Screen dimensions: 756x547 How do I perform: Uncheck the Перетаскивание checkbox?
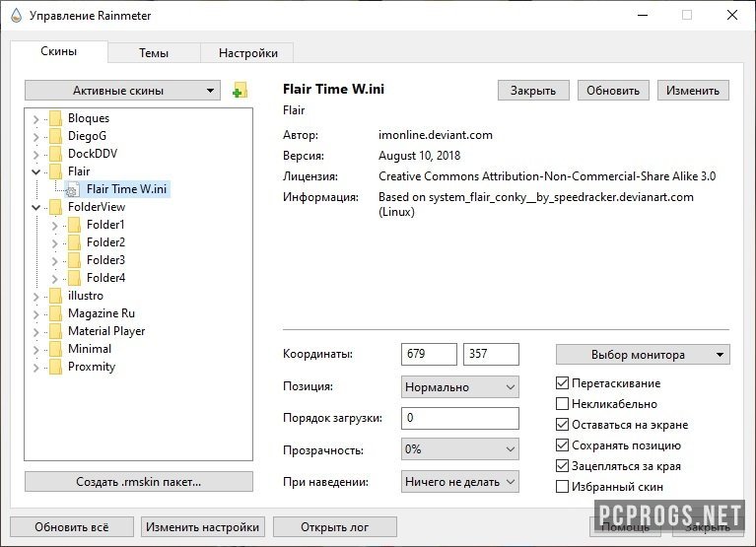pyautogui.click(x=562, y=383)
